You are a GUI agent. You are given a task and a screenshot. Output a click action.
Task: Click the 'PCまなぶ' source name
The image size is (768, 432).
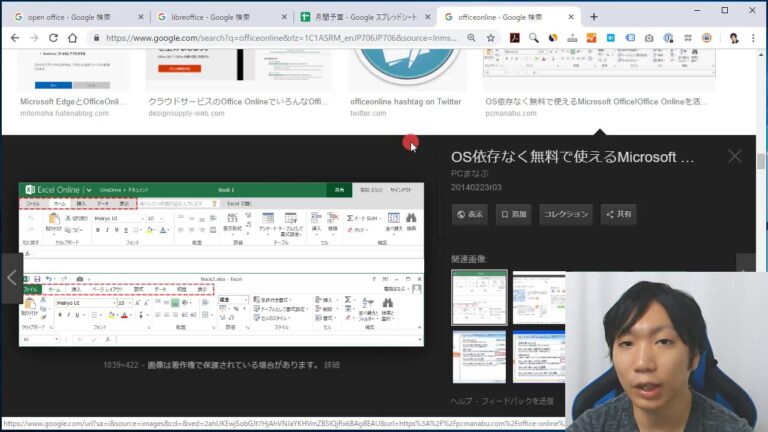tap(470, 173)
